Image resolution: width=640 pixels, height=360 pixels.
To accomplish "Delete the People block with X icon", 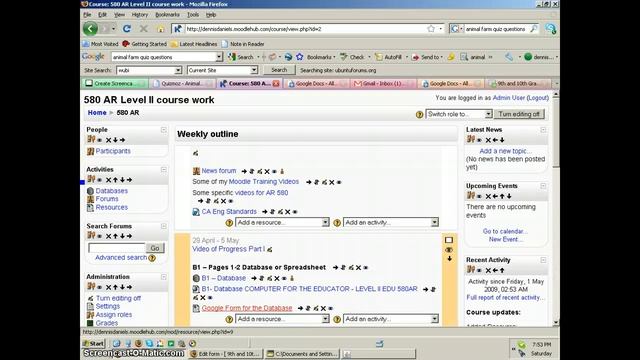I will [108, 140].
